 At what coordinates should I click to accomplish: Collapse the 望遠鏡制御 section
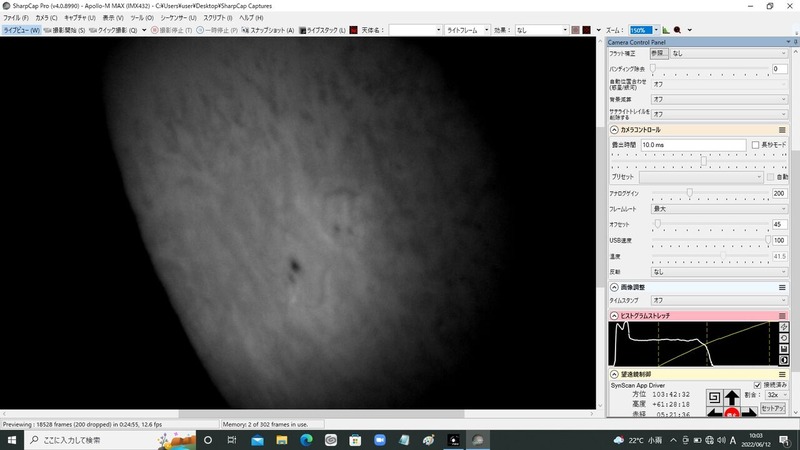pos(614,374)
